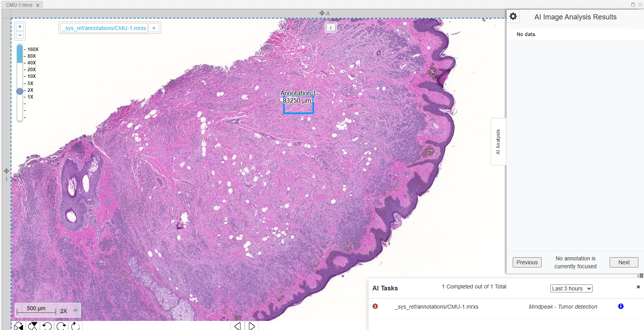
Task: Toggle the AI Analysis side tab
Action: [x=498, y=142]
